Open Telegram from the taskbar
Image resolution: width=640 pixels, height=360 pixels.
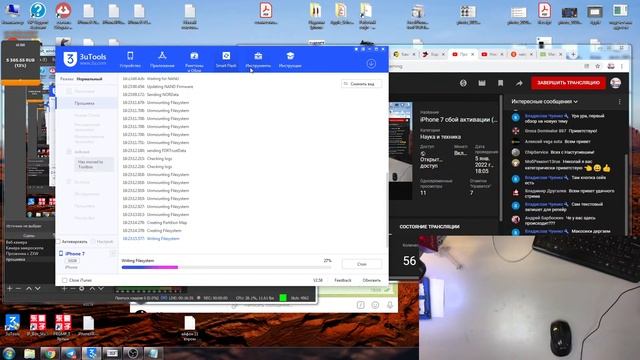point(71,353)
